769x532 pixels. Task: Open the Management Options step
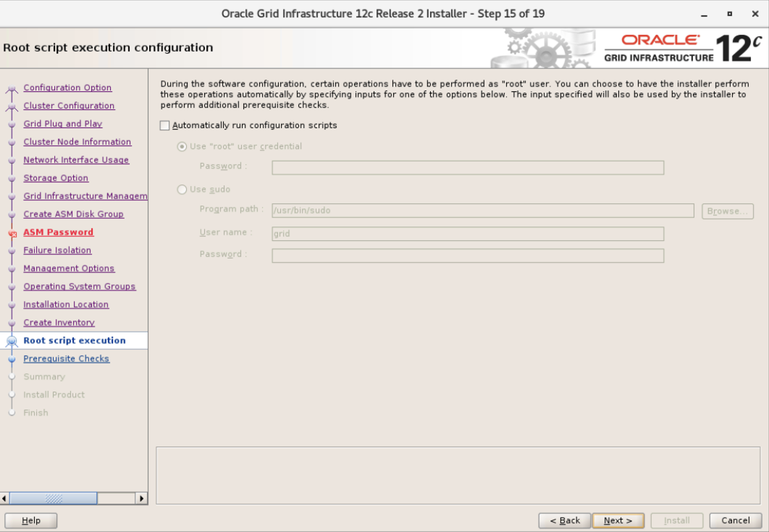69,269
